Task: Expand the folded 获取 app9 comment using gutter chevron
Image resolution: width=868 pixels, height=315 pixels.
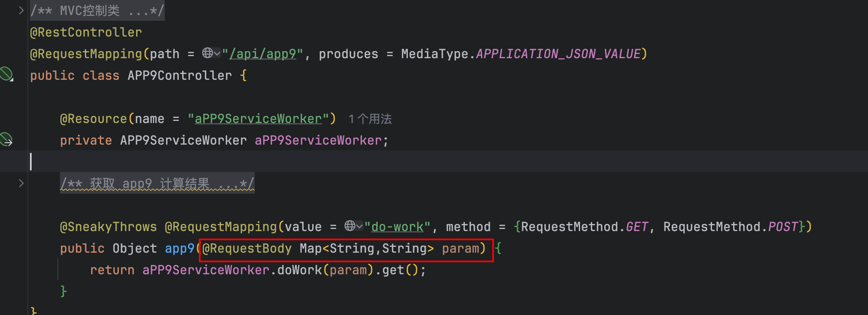Action: pyautogui.click(x=21, y=183)
